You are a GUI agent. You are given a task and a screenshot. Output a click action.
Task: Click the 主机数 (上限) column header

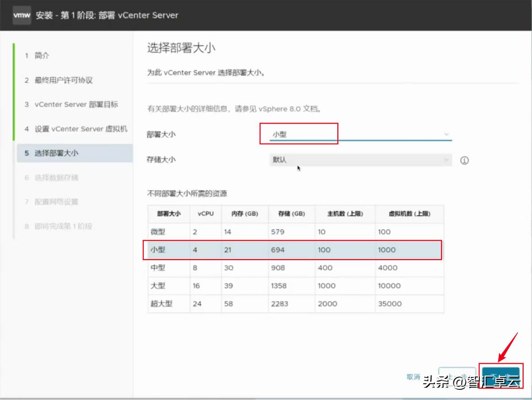345,214
